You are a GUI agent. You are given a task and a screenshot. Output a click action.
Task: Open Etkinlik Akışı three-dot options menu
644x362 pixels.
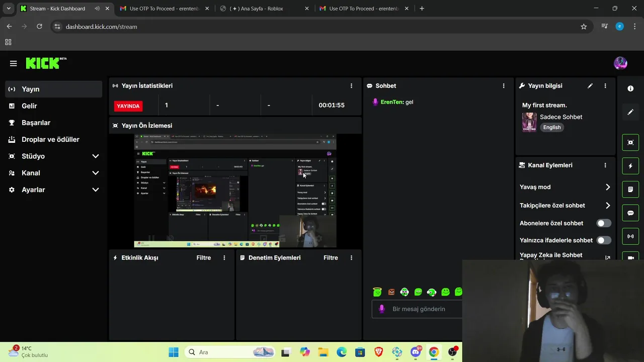click(224, 258)
